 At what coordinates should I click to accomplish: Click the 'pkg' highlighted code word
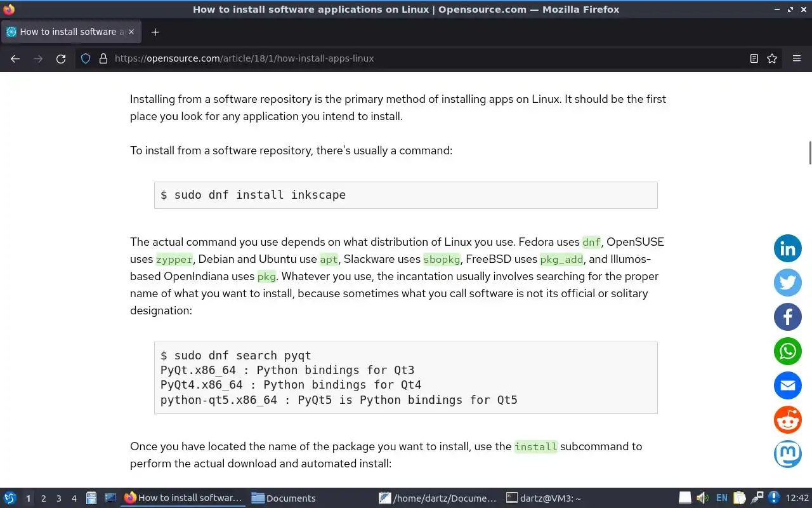tap(266, 276)
